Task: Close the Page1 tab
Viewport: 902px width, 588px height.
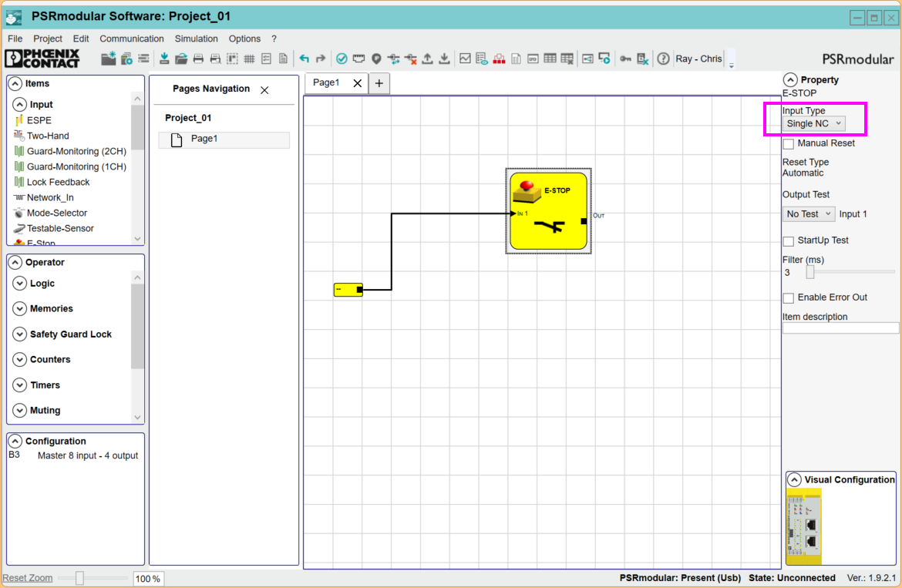Action: click(357, 83)
